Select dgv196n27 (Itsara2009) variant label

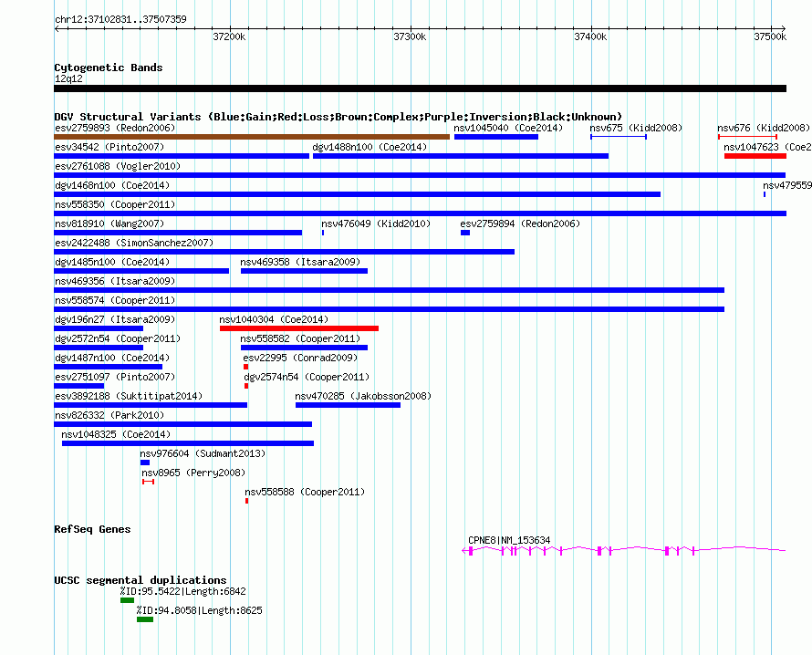tap(115, 319)
